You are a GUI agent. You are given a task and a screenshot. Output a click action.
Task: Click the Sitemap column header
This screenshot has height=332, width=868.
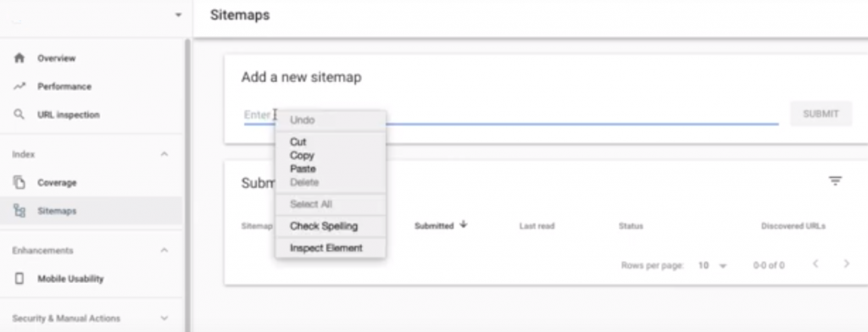click(257, 226)
